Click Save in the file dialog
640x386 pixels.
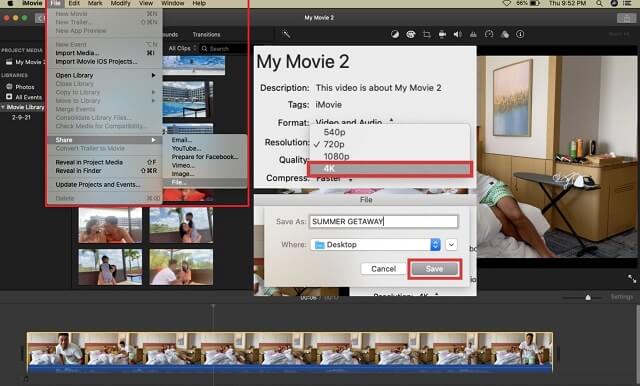click(x=434, y=269)
